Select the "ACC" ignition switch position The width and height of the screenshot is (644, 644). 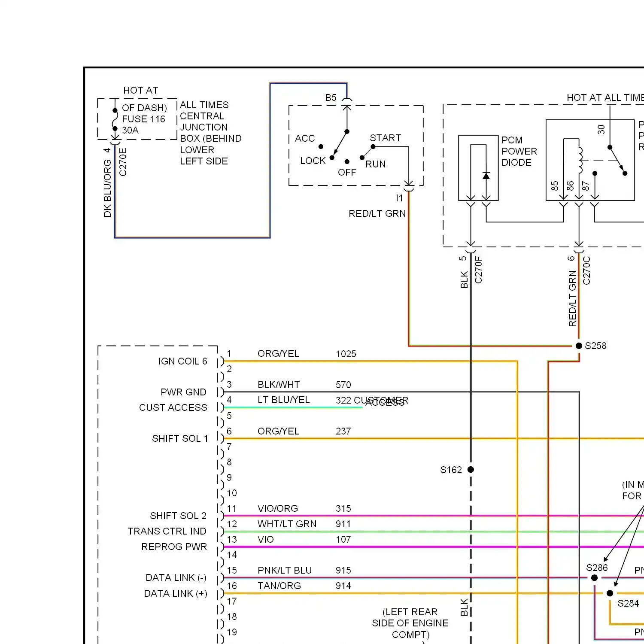click(x=304, y=138)
